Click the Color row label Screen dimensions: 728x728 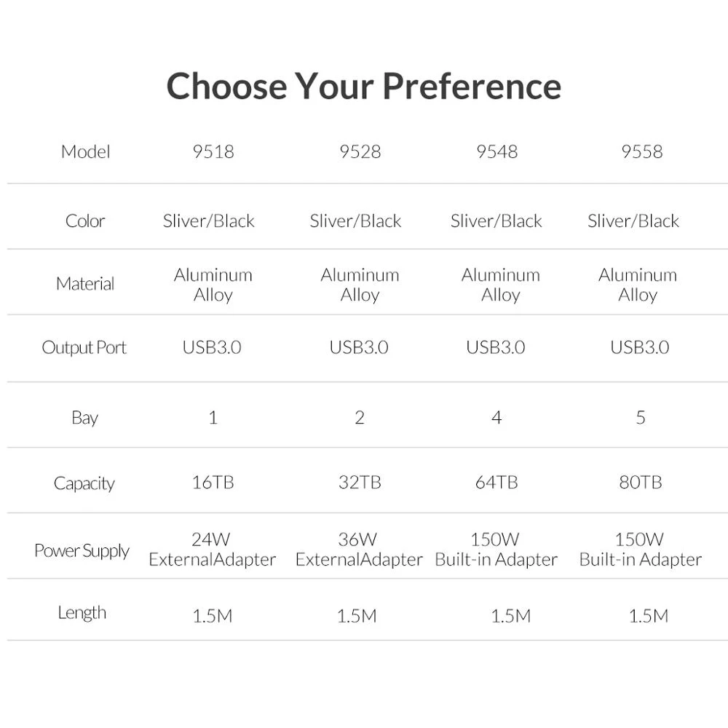85,221
